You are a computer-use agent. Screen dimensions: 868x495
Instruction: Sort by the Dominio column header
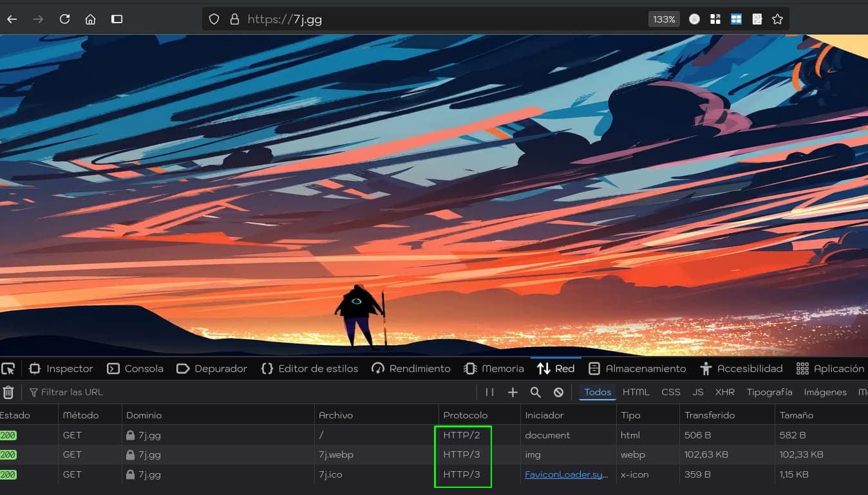[218, 415]
